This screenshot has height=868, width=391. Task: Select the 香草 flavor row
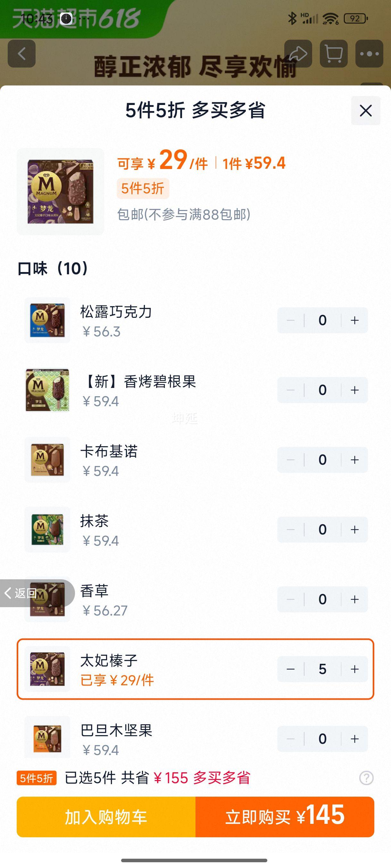click(195, 599)
